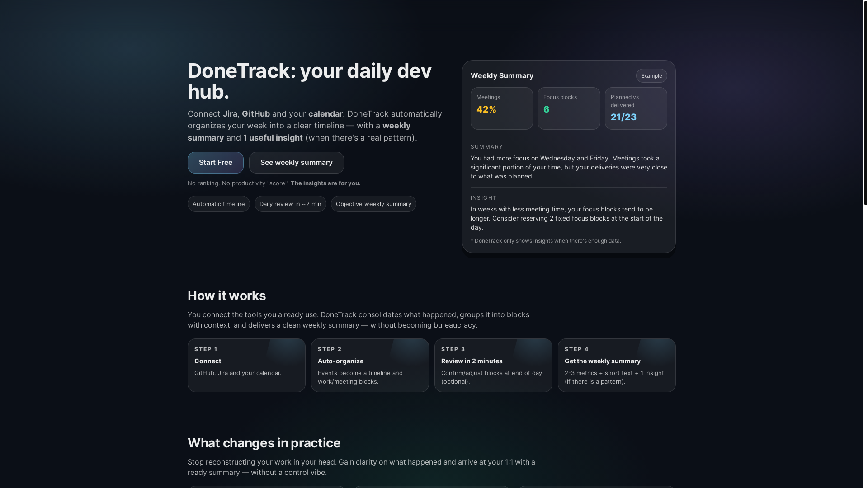This screenshot has width=868, height=488.
Task: Select the Automatic timeline pill
Action: pos(218,204)
